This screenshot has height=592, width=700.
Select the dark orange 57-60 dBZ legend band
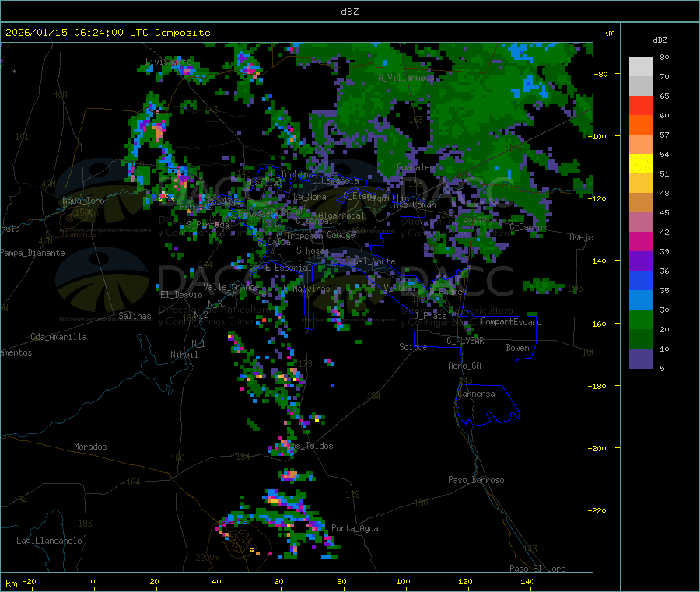(641, 125)
